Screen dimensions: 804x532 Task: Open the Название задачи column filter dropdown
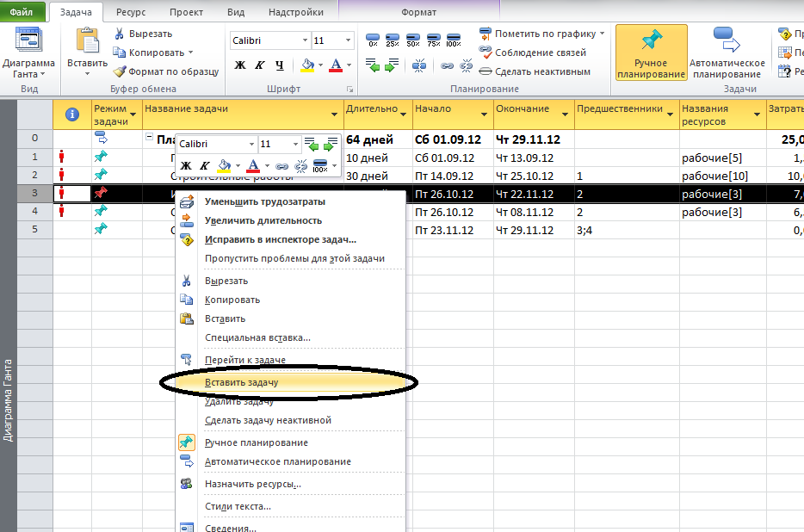pos(334,114)
